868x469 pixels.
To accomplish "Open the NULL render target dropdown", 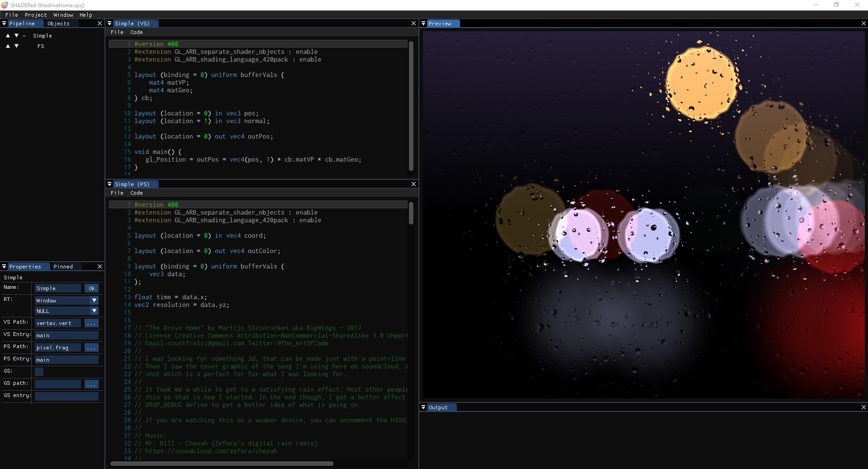I will point(66,311).
